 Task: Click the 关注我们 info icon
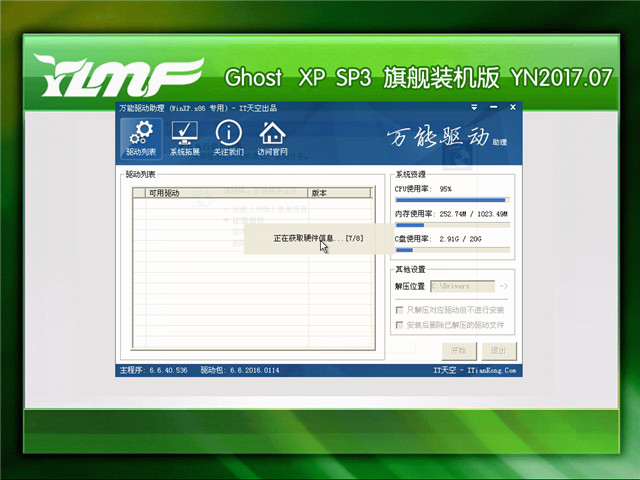[x=228, y=138]
